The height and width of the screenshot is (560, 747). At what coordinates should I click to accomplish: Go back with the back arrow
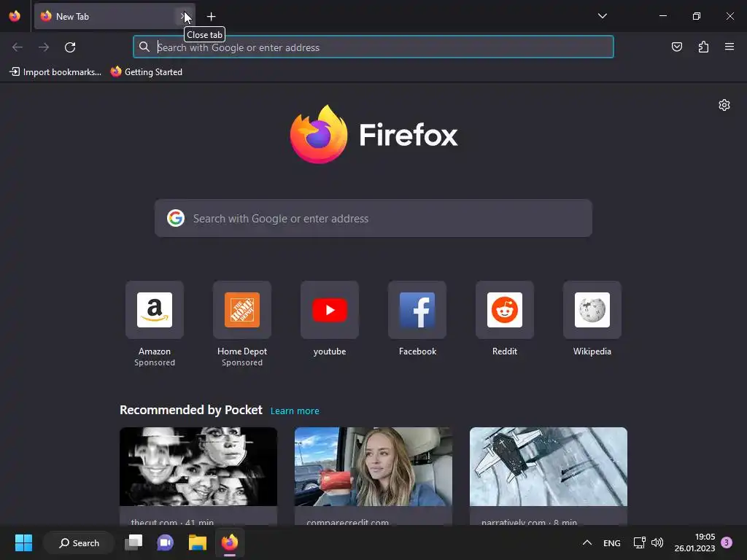pyautogui.click(x=18, y=47)
